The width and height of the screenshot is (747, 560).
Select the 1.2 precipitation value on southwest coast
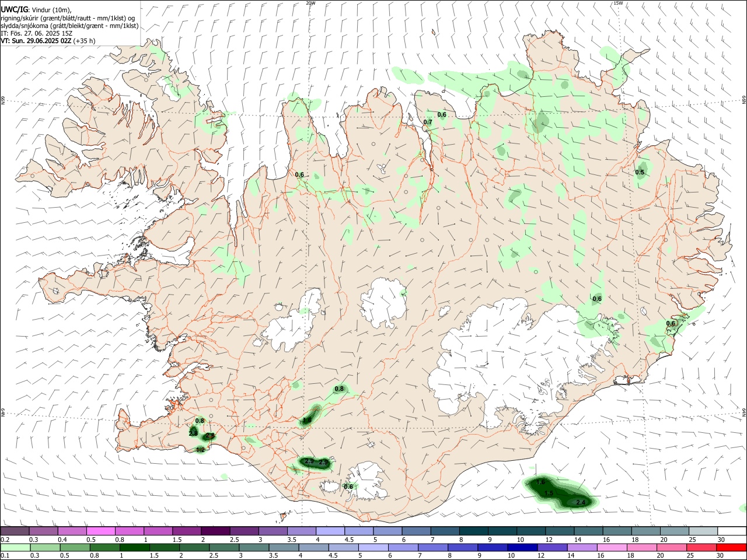pyautogui.click(x=200, y=450)
